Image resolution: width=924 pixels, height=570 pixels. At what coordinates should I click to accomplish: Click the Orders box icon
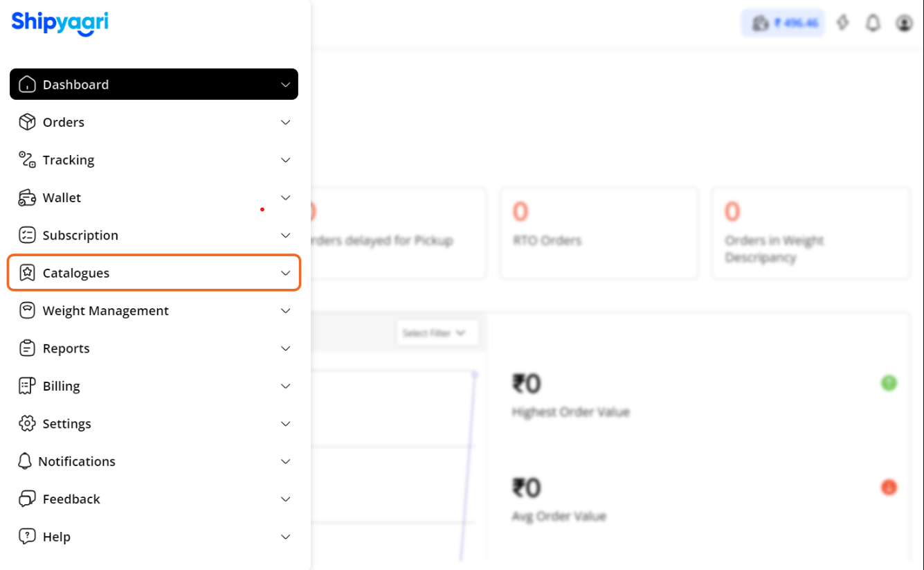coord(27,122)
